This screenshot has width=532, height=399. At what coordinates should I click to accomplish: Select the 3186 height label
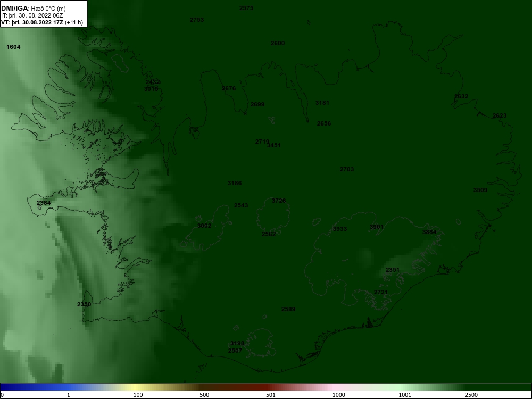[235, 183]
